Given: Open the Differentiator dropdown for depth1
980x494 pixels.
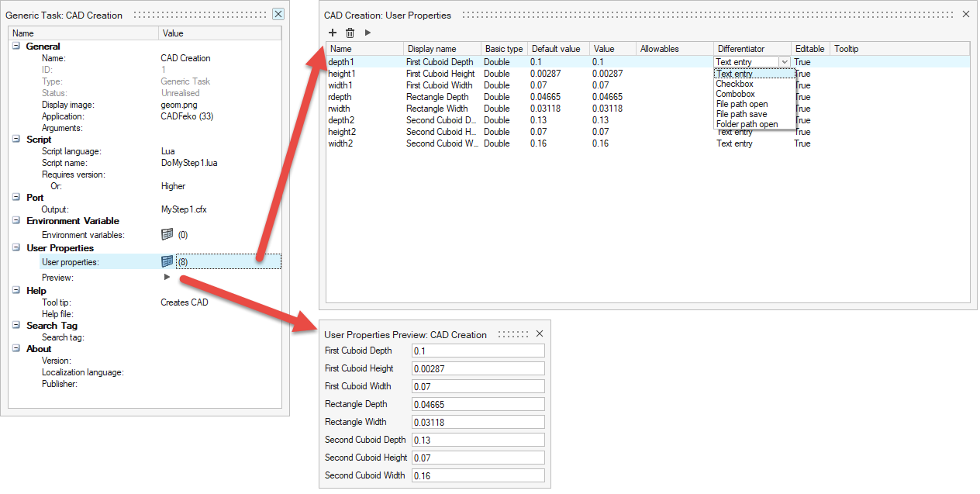Looking at the screenshot, I should click(x=784, y=62).
